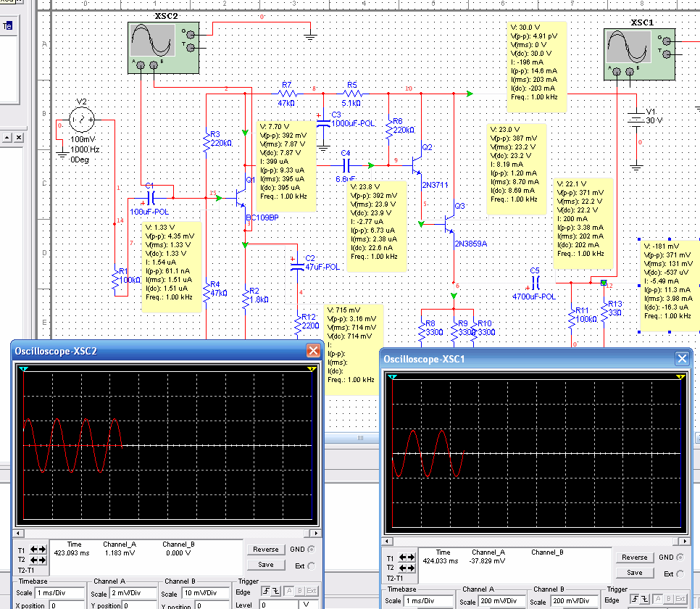This screenshot has height=609, width=700.
Task: Select falling edge trigger in Oscilloscope-XSC1
Action: (x=645, y=599)
